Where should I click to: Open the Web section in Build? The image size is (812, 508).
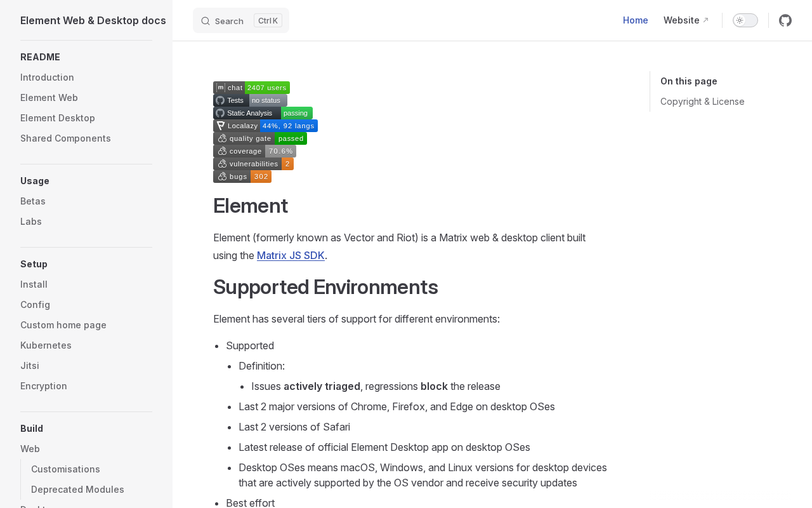click(x=30, y=449)
